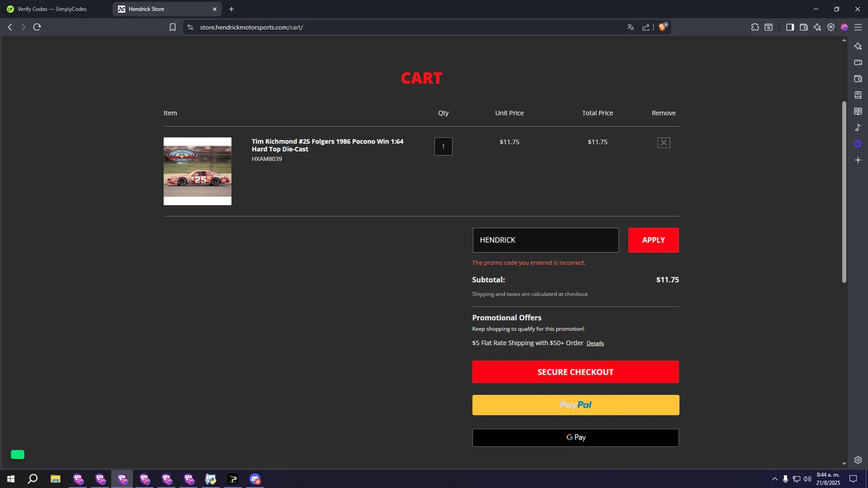Click the translate page icon

[x=631, y=27]
